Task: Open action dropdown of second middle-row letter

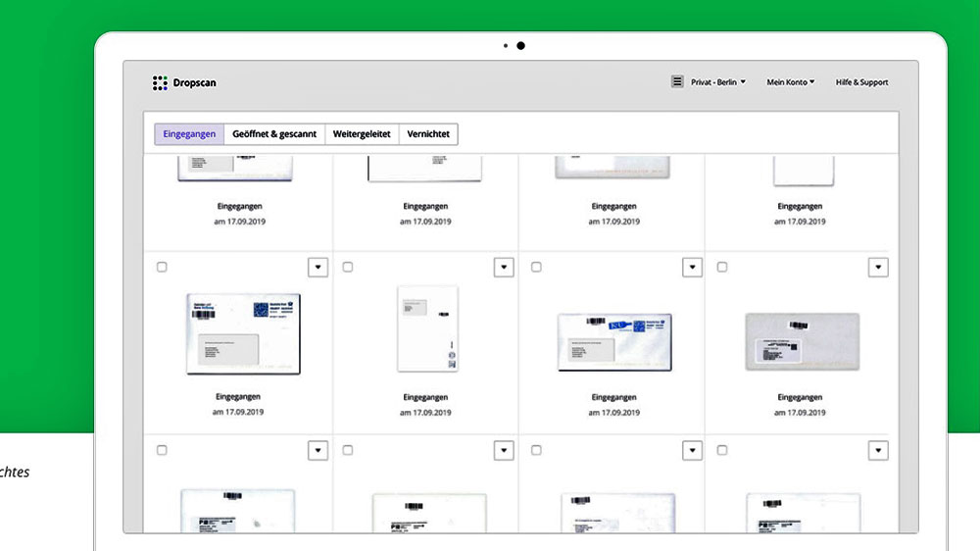Action: (504, 267)
